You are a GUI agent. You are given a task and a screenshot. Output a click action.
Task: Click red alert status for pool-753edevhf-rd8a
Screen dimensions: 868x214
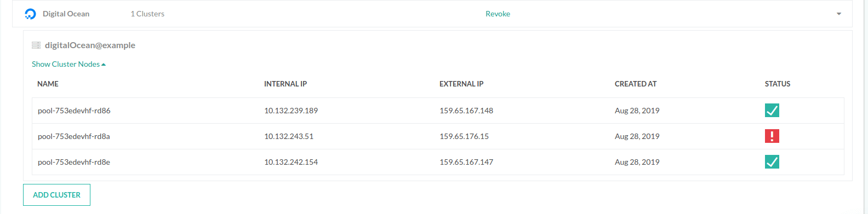[x=772, y=136]
